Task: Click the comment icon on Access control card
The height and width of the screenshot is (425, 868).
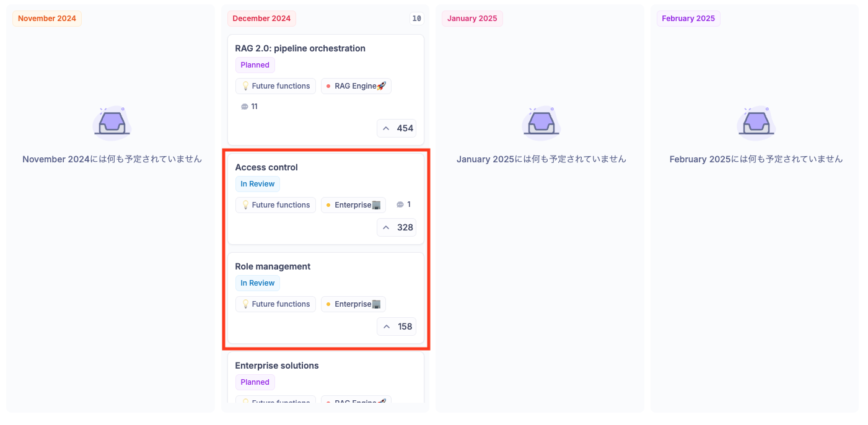Action: [400, 204]
